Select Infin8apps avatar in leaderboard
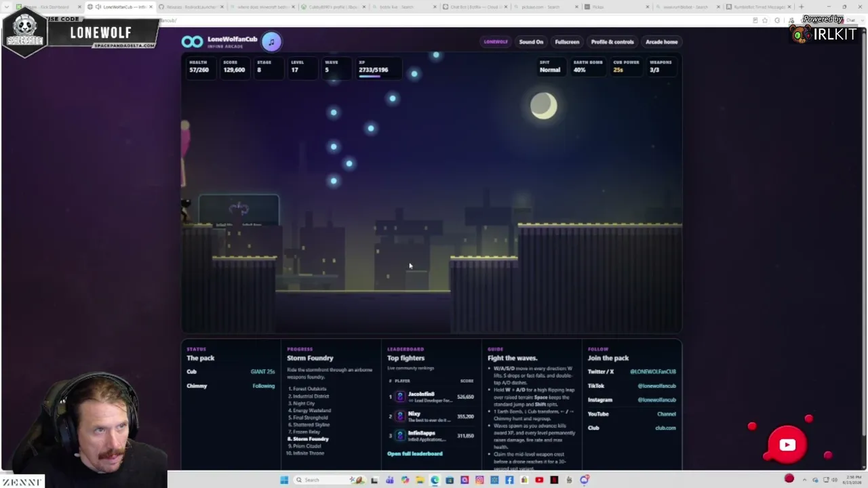 (x=400, y=435)
